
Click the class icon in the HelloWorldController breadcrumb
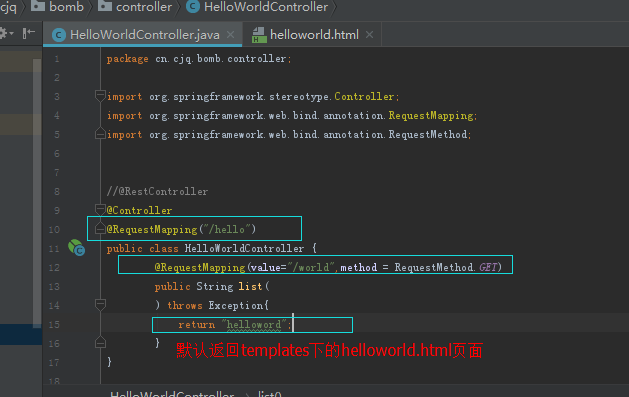[x=193, y=6]
